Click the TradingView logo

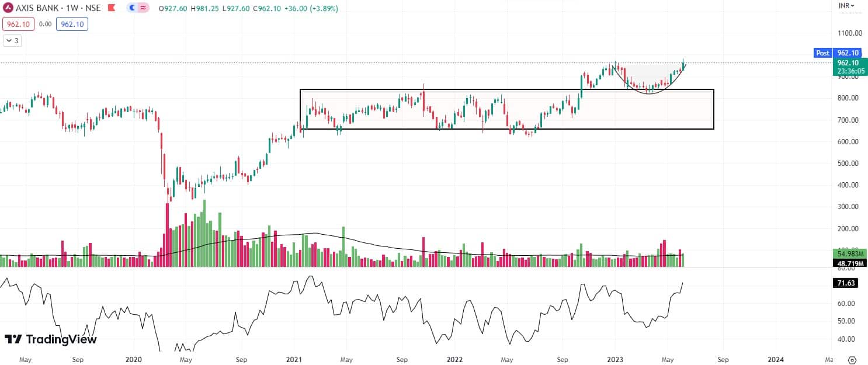[x=51, y=339]
